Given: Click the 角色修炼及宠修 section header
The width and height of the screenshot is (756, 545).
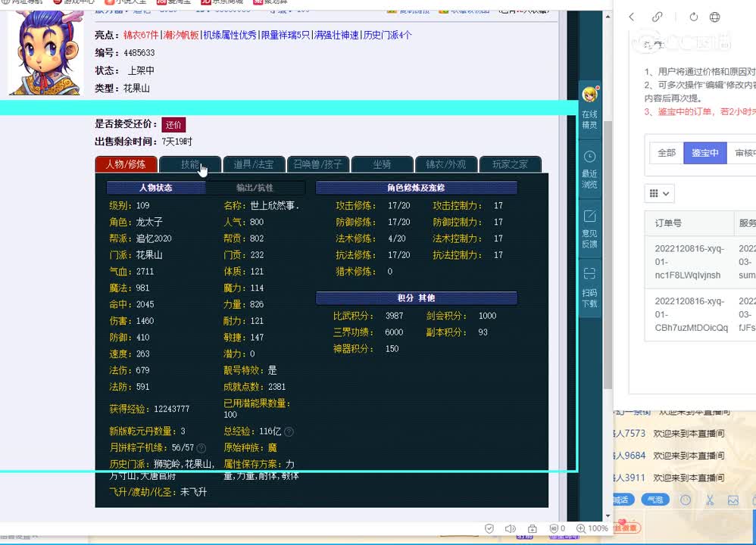Looking at the screenshot, I should 416,188.
